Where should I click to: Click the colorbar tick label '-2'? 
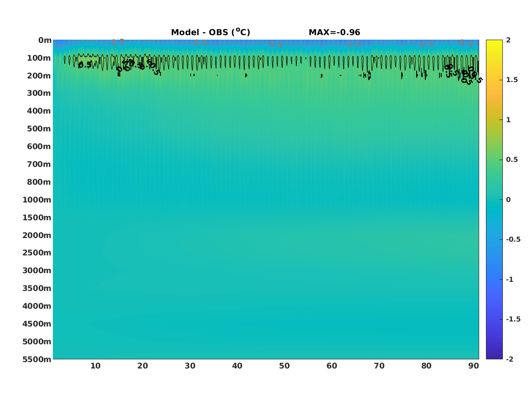[509, 359]
